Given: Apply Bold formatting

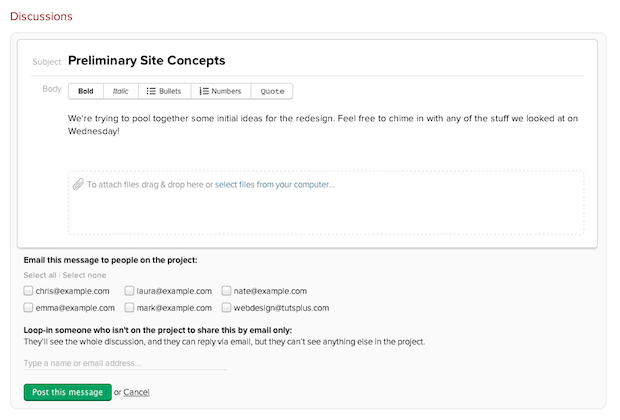Looking at the screenshot, I should 86,91.
